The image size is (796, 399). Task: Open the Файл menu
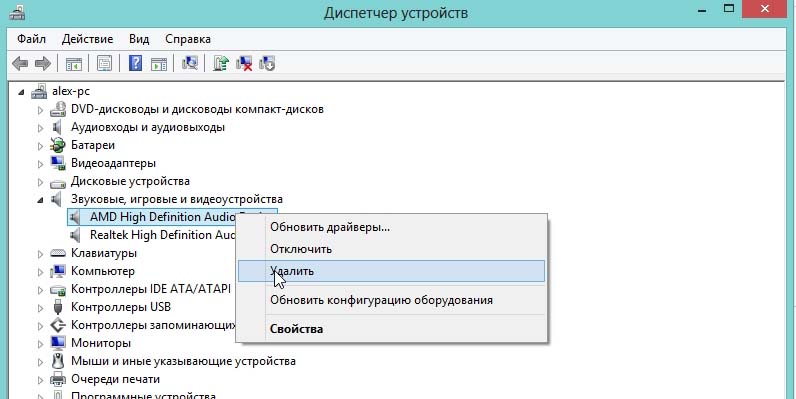point(31,39)
